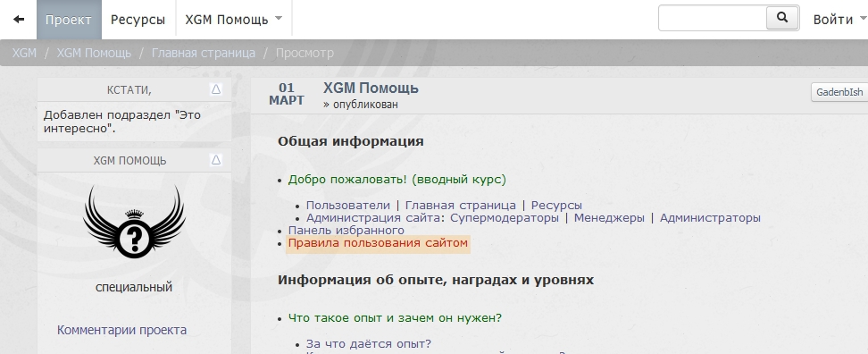Open author GadenbIsh button
Screen dimensions: 868x354
click(x=839, y=92)
